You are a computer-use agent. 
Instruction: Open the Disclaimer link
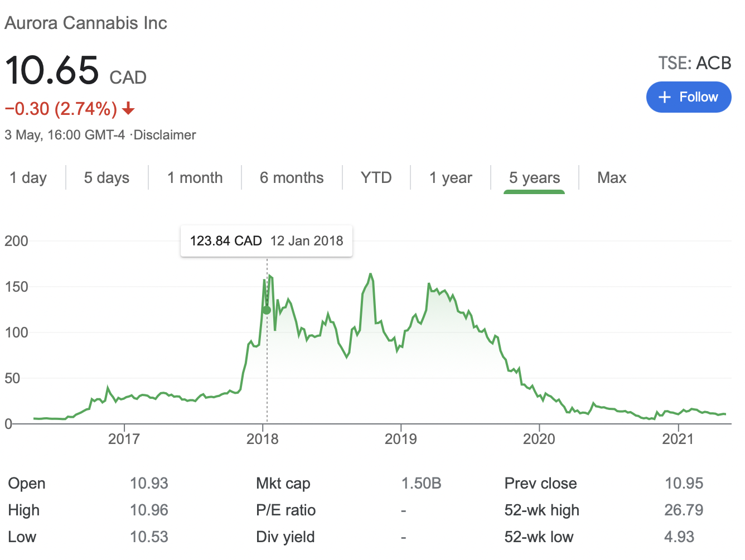pos(165,135)
